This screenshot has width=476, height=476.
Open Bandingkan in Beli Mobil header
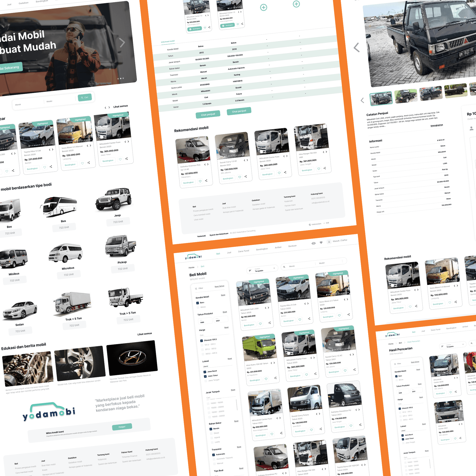point(262,249)
